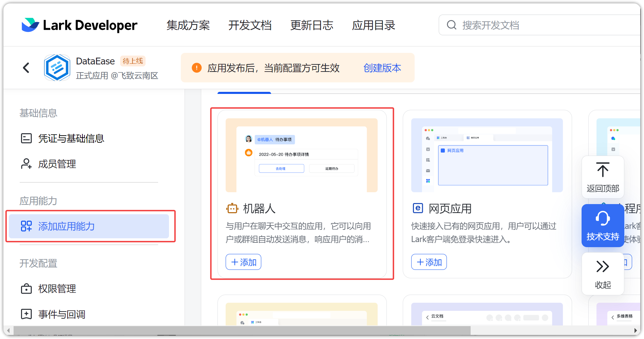The image size is (644, 339).
Task: Click the 权限管理 briefcase icon
Action: click(x=26, y=288)
